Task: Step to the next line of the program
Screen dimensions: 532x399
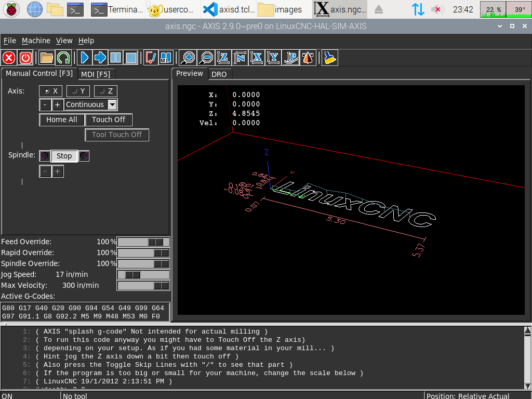Action: pyautogui.click(x=100, y=58)
